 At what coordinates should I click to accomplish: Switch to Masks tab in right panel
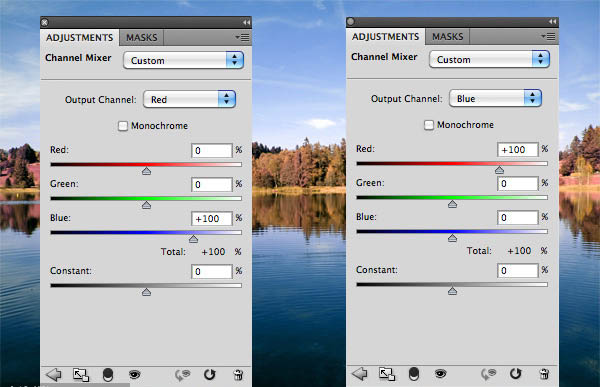click(x=448, y=37)
